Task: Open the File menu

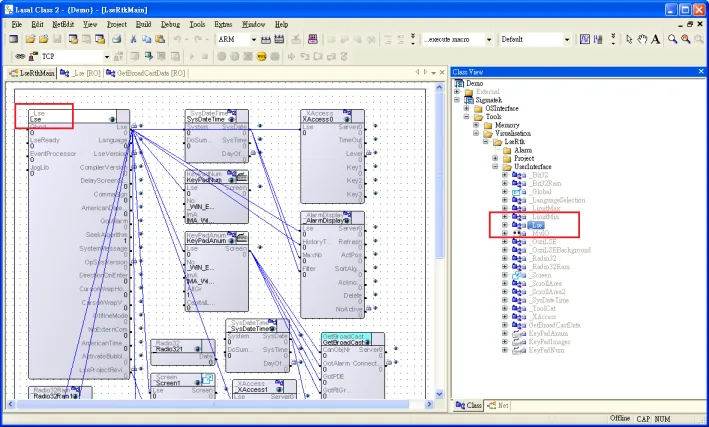Action: 17,24
